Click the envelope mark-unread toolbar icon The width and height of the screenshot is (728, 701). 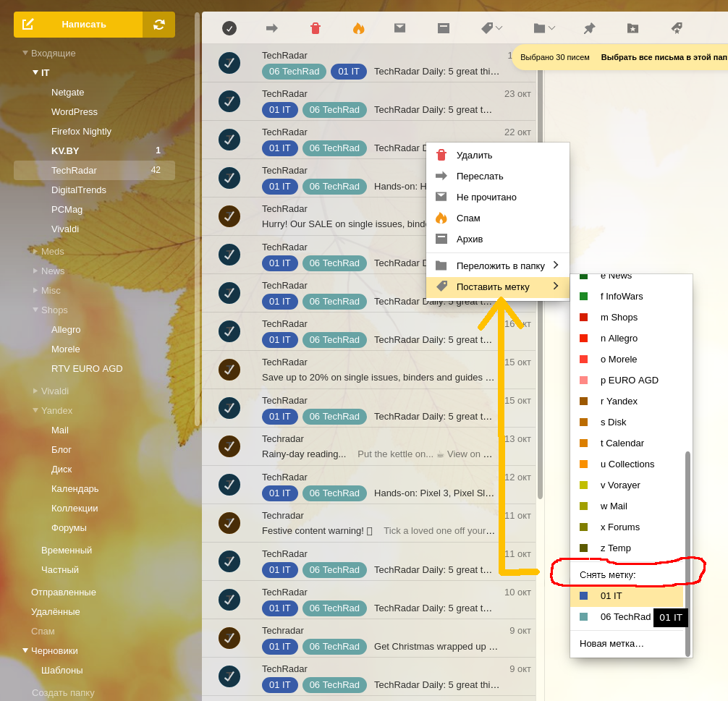coord(399,28)
